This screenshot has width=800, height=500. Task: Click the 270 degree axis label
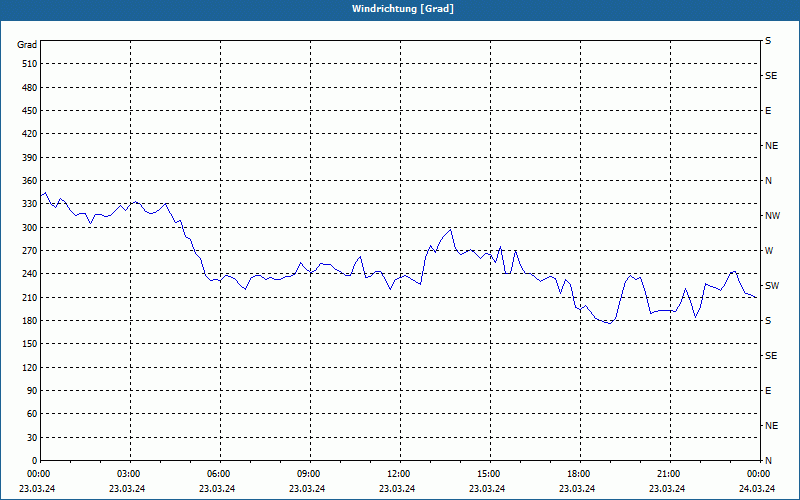tap(30, 251)
